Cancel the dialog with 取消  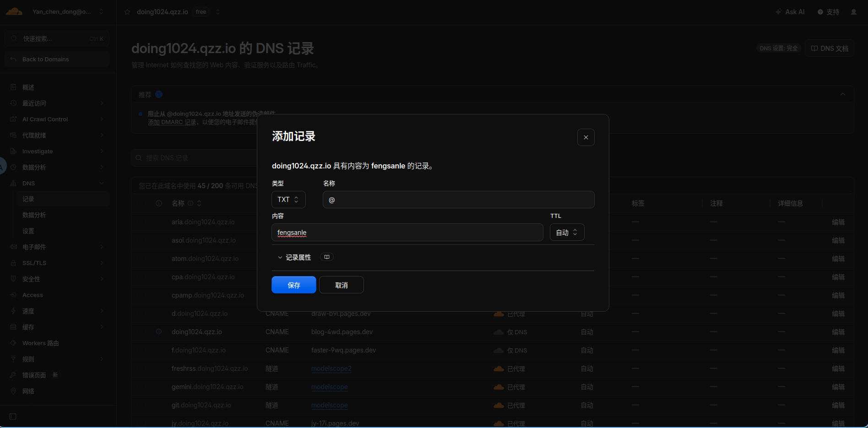[342, 285]
